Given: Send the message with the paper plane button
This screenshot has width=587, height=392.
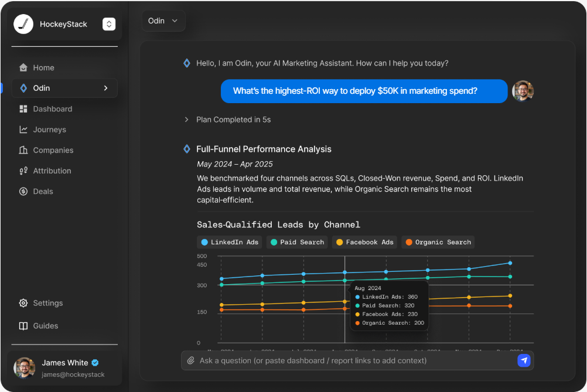Looking at the screenshot, I should click(524, 360).
